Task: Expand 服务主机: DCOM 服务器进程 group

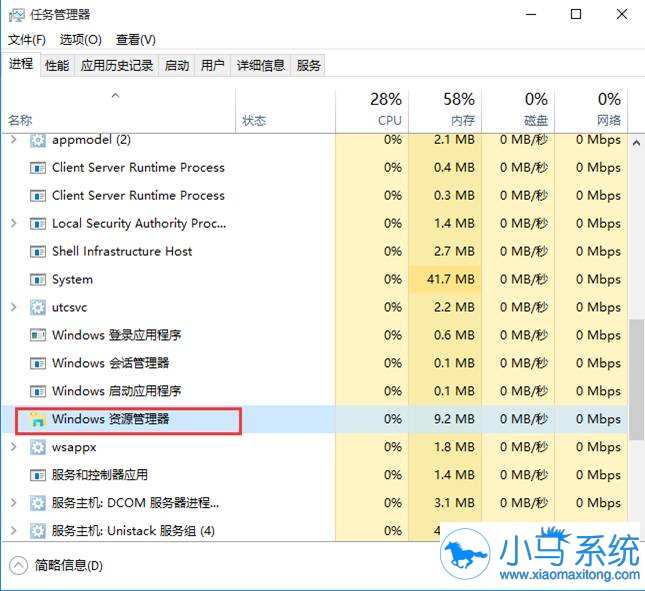Action: point(14,503)
